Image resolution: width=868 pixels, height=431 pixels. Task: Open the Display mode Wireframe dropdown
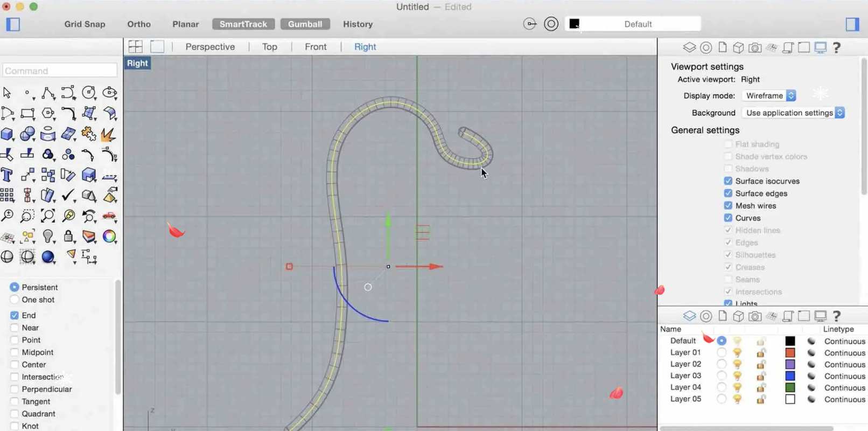tap(770, 96)
